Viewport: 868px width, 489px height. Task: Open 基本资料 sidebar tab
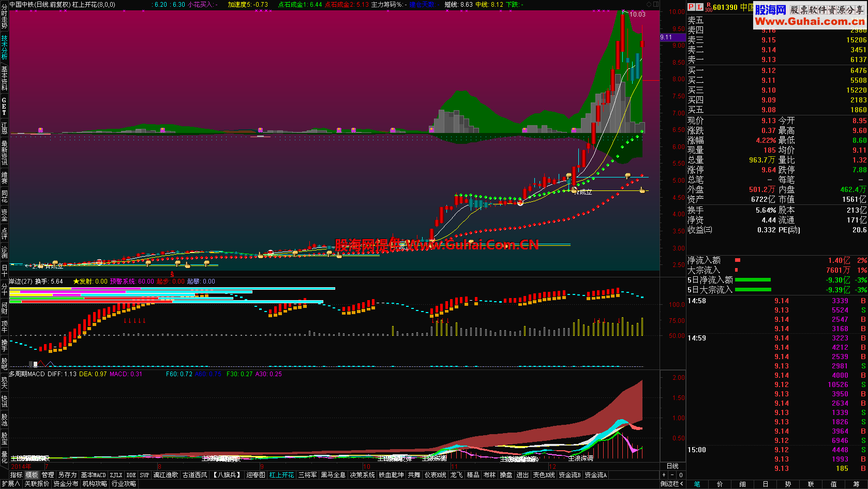4,79
